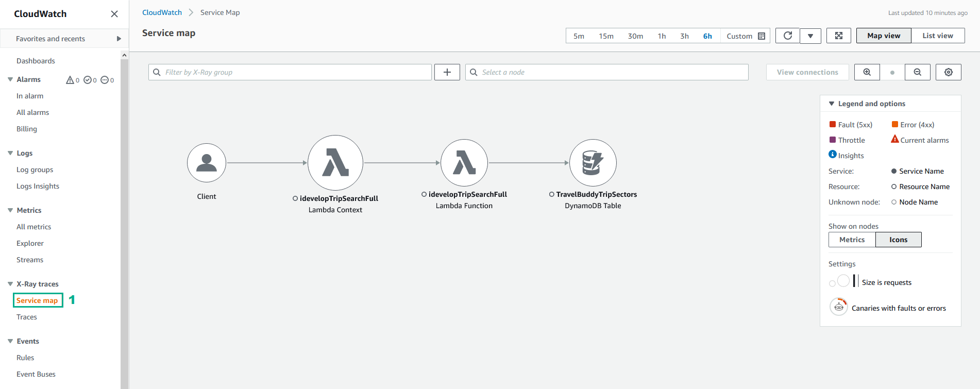Click the Insights info icon in legend
The width and height of the screenshot is (980, 389).
point(833,154)
